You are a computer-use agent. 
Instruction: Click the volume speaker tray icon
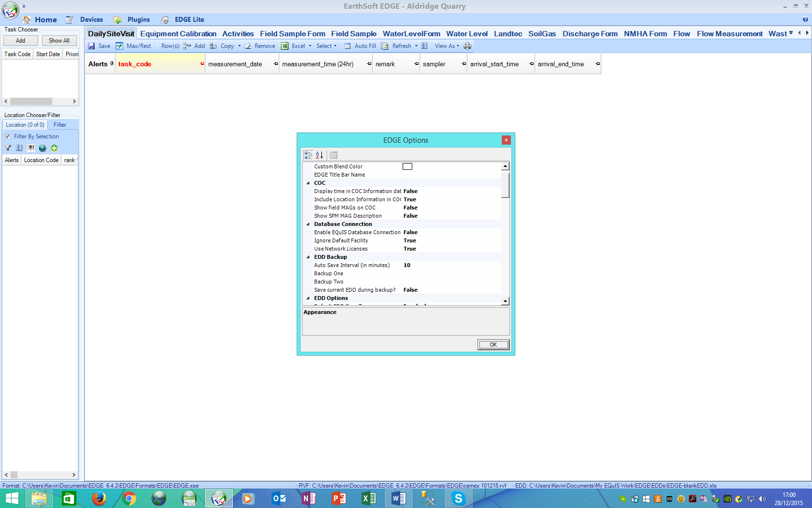point(762,499)
